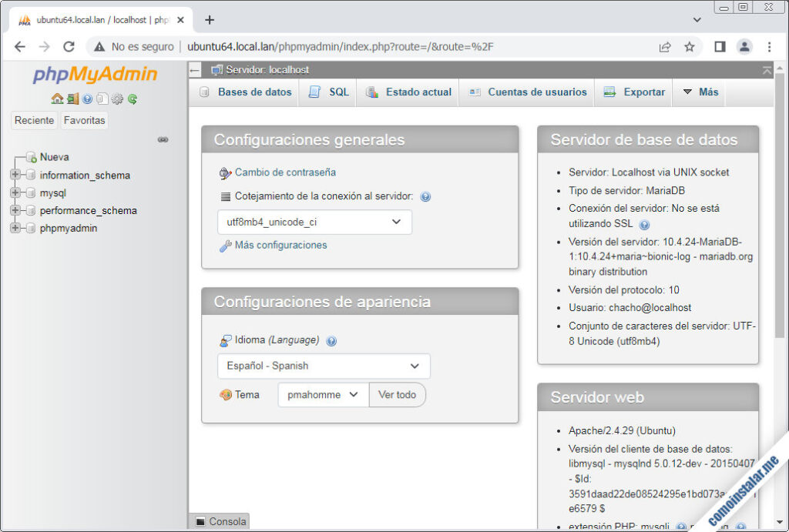
Task: Click the log out door icon
Action: click(x=72, y=99)
